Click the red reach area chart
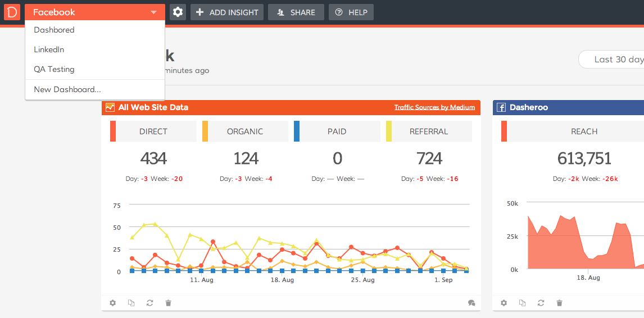 tap(585, 242)
